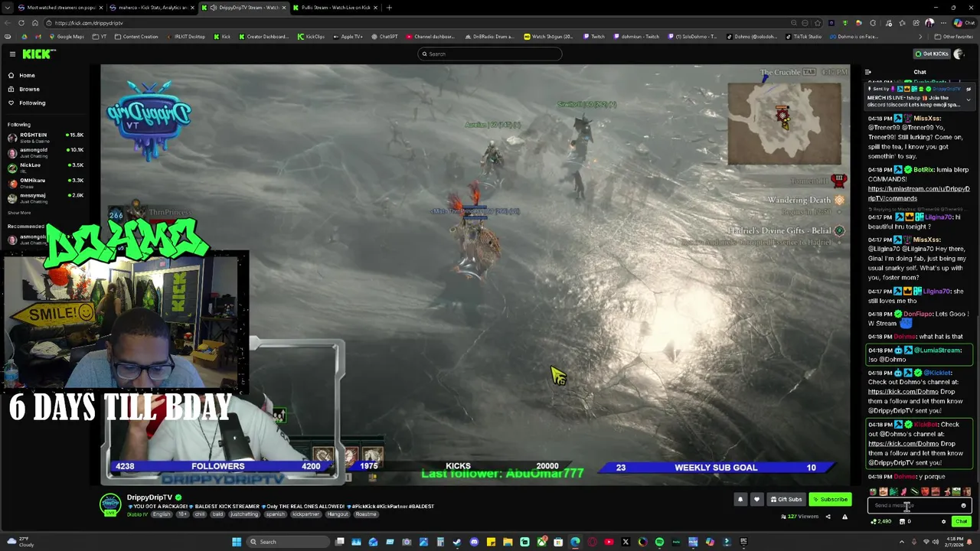Open Discord from the taskbar
This screenshot has width=980, height=551.
474,542
